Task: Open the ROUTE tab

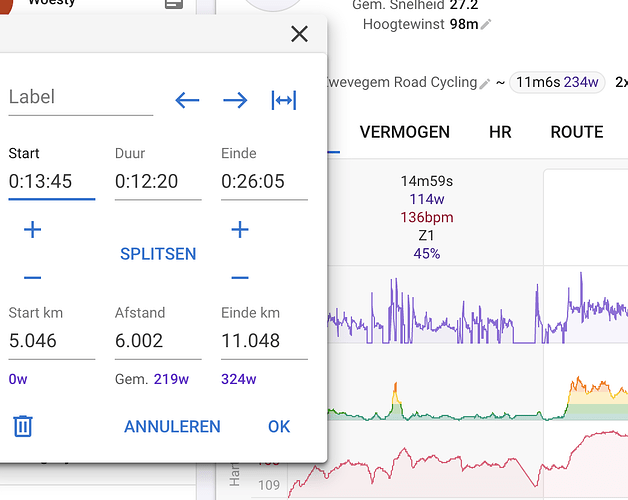Action: tap(577, 132)
